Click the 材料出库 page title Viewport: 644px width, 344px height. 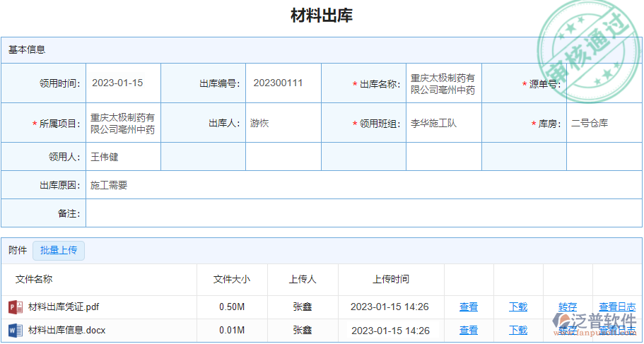[x=322, y=16]
